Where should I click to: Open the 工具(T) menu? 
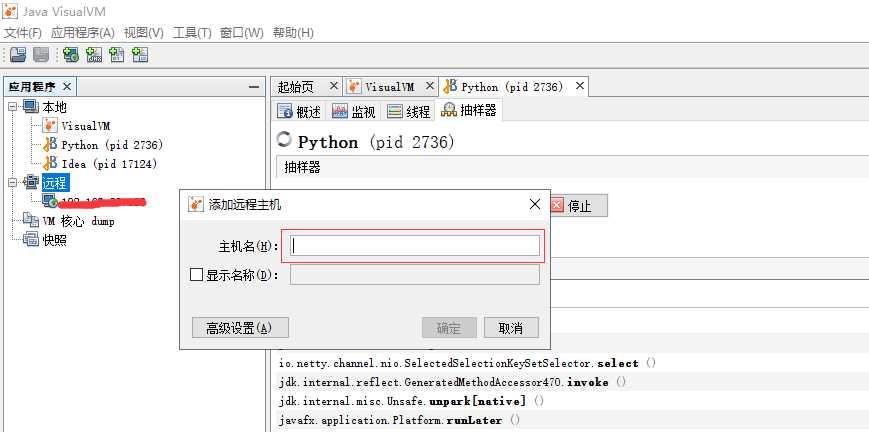tap(192, 33)
